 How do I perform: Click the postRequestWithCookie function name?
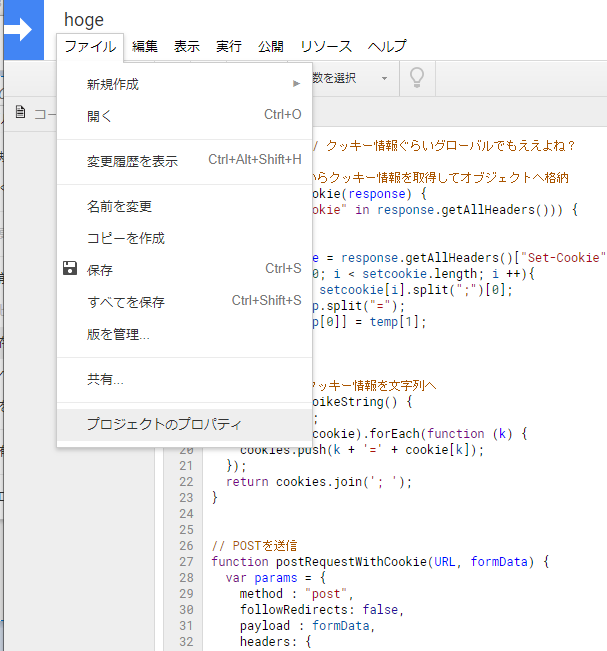point(352,561)
